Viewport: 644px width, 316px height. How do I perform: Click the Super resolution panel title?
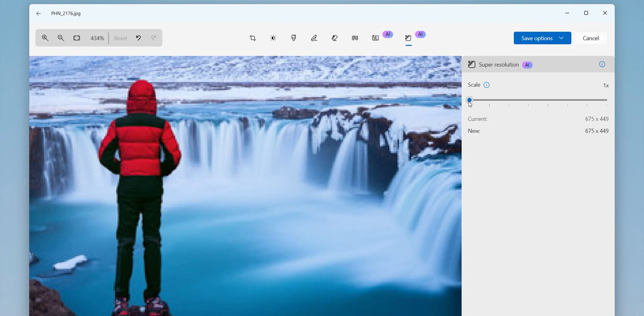coord(499,65)
